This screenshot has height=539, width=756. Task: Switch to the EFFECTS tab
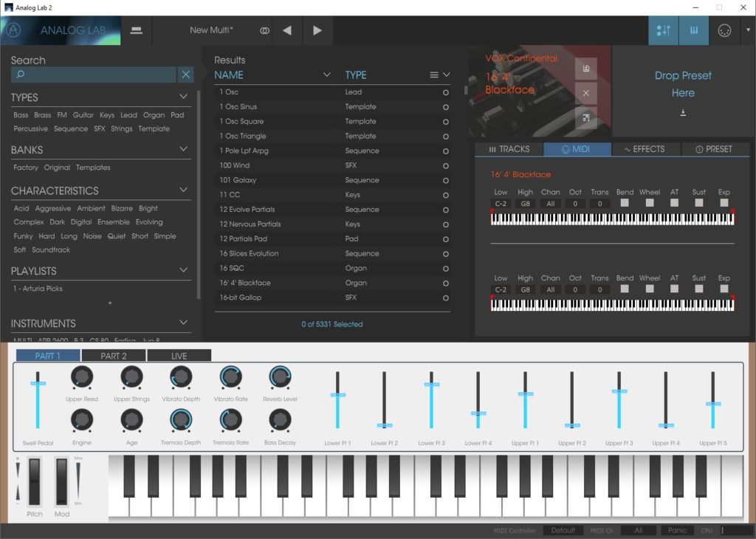[645, 149]
